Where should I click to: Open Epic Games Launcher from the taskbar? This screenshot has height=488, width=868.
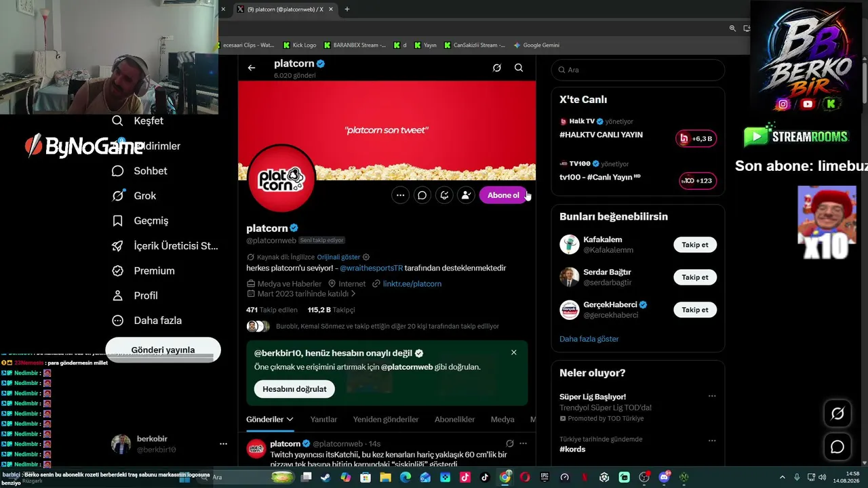click(545, 477)
